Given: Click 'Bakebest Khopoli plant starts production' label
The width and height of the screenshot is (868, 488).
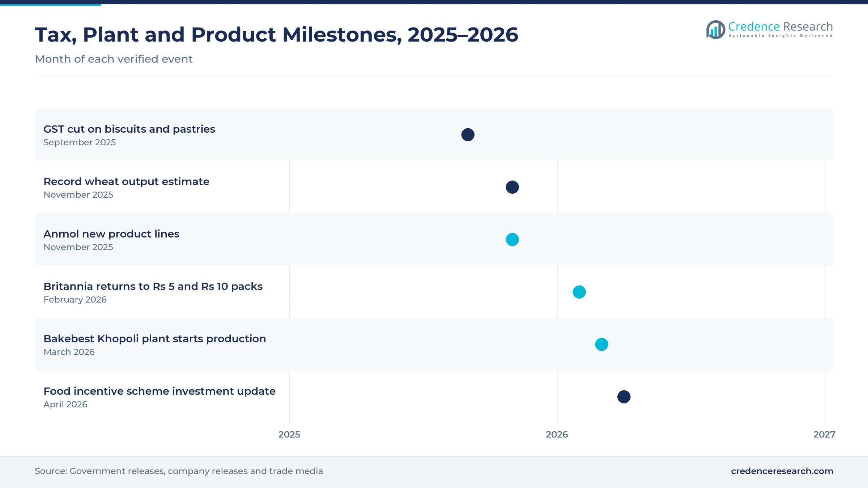Looking at the screenshot, I should [154, 339].
